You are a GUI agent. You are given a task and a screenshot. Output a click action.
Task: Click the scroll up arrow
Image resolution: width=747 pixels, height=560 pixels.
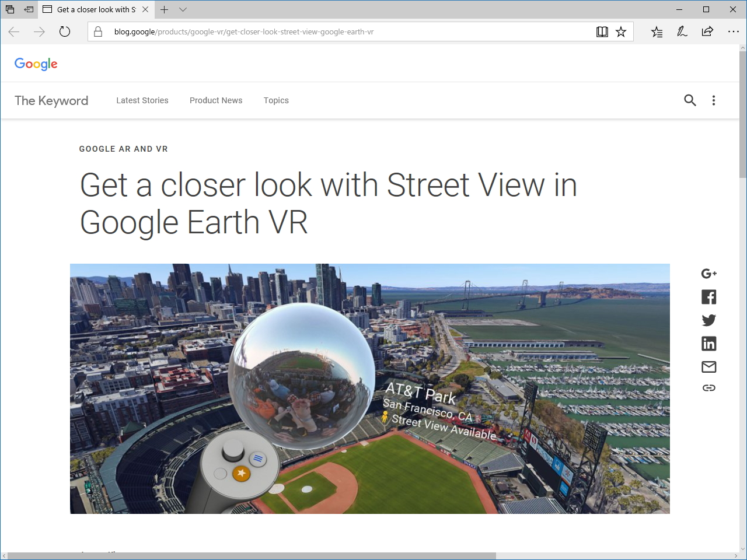tap(742, 48)
